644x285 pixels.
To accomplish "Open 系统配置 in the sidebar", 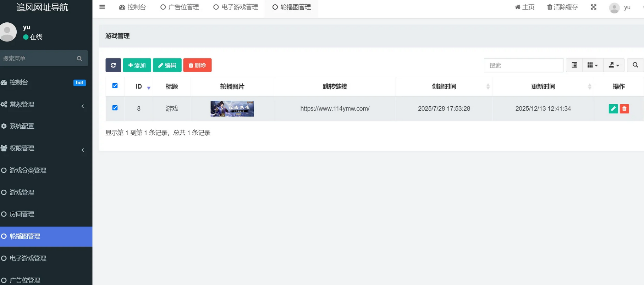I will [46, 126].
